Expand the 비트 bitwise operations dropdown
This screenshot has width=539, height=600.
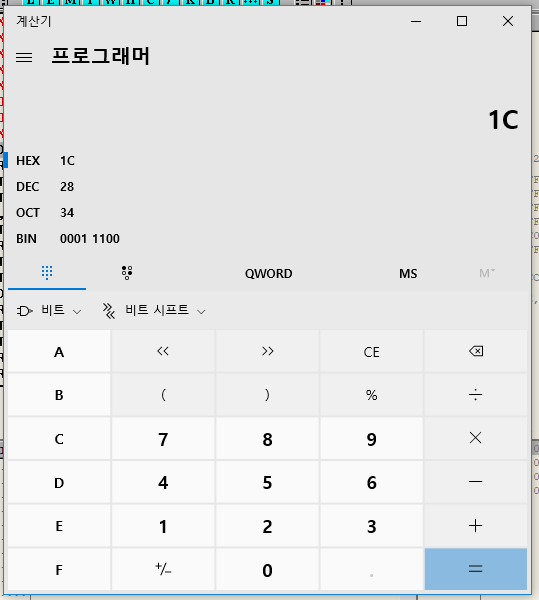(49, 311)
